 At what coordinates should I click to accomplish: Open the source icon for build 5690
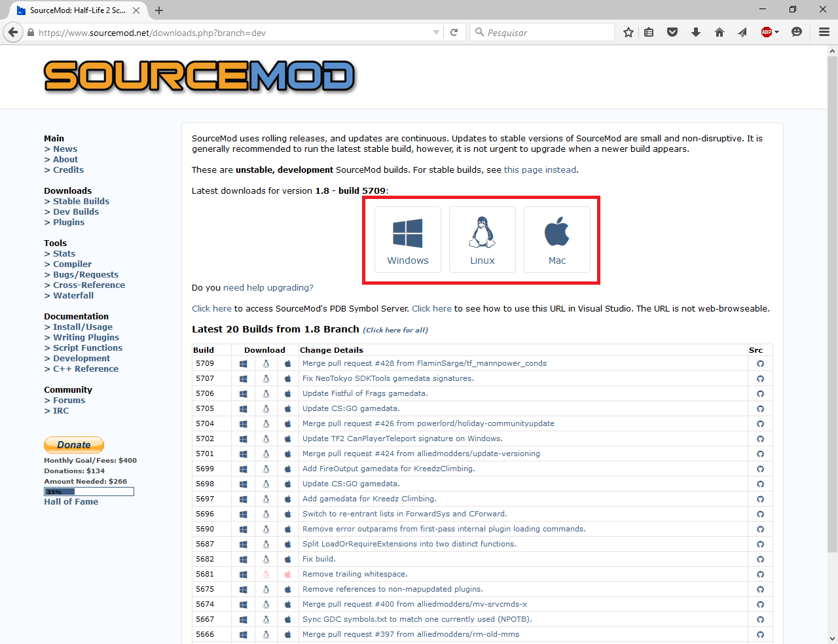[760, 529]
